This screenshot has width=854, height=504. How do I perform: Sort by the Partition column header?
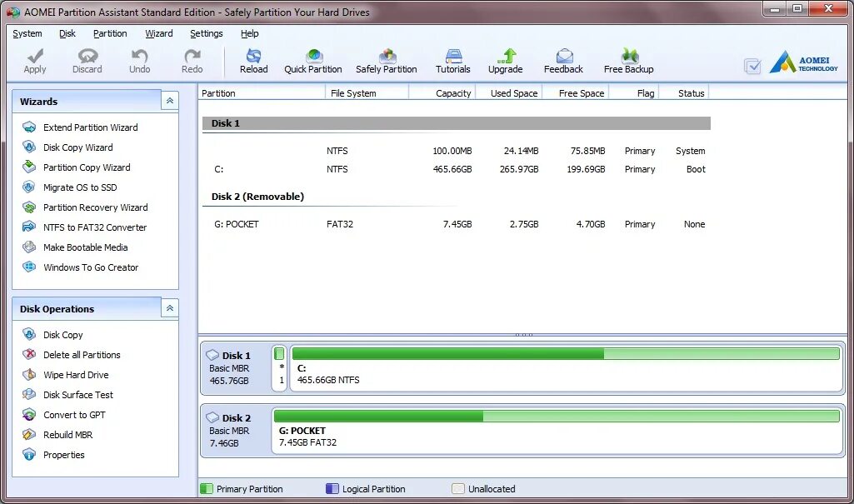point(262,93)
